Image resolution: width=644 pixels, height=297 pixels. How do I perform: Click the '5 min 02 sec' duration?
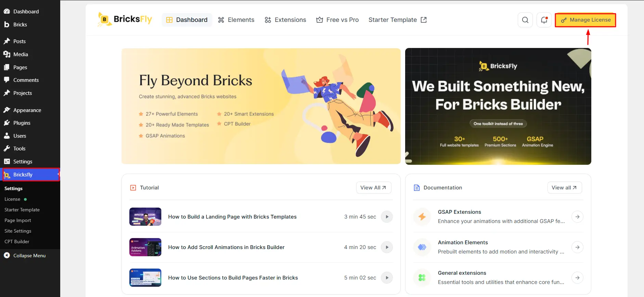coord(360,278)
